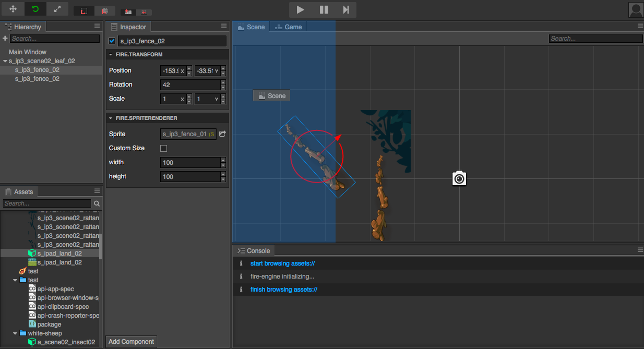644x349 pixels.
Task: Click the camera icon in Scene view
Action: point(459,178)
